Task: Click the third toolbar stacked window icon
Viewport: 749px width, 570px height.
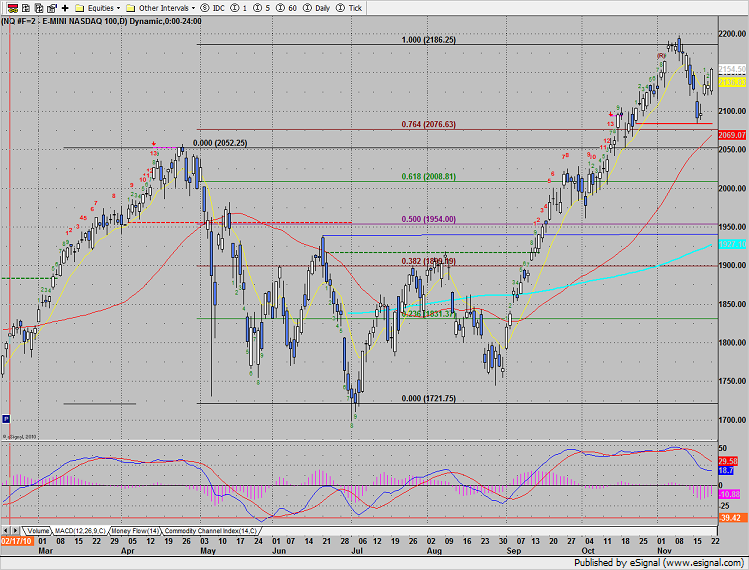Action: tap(39, 8)
